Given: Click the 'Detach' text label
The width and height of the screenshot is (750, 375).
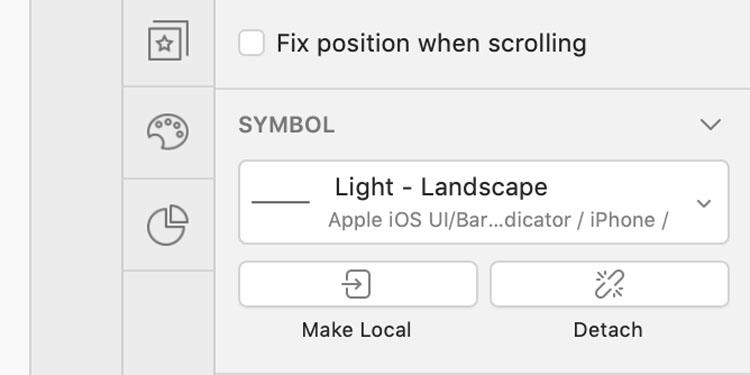Looking at the screenshot, I should point(608,330).
